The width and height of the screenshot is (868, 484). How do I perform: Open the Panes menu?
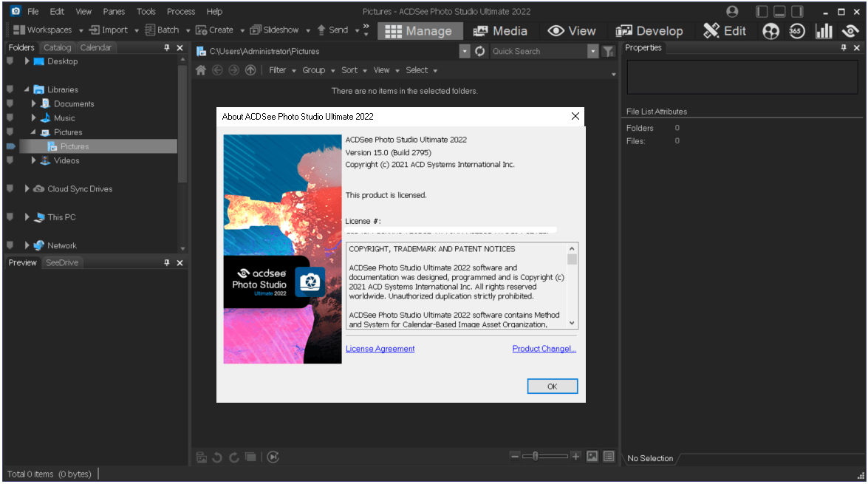[114, 12]
